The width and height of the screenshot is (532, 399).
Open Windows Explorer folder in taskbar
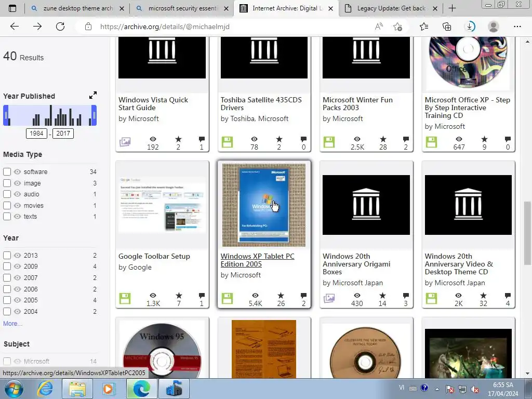click(x=77, y=389)
